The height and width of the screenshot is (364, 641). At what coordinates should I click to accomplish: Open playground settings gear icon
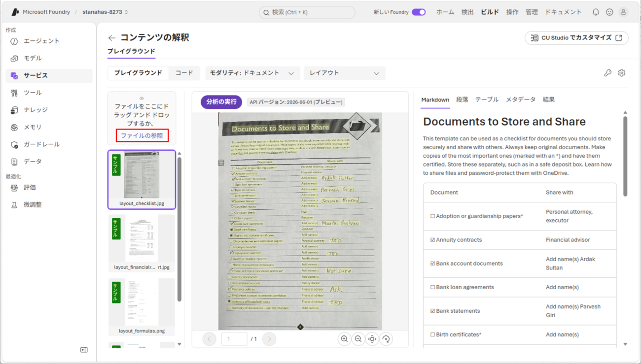[621, 73]
